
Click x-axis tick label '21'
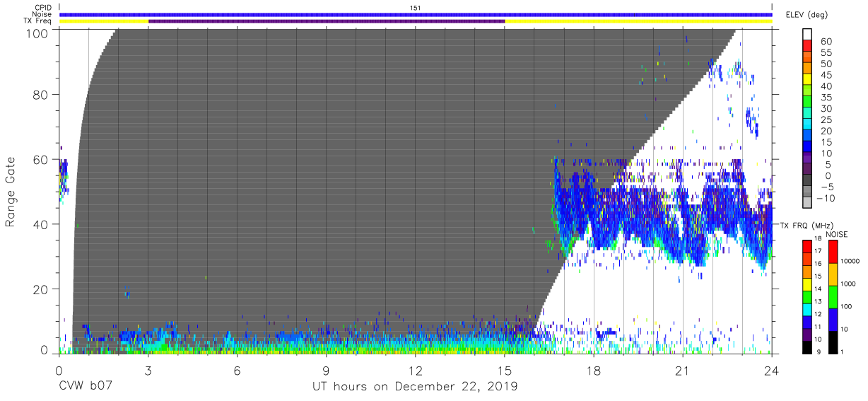[x=683, y=370]
